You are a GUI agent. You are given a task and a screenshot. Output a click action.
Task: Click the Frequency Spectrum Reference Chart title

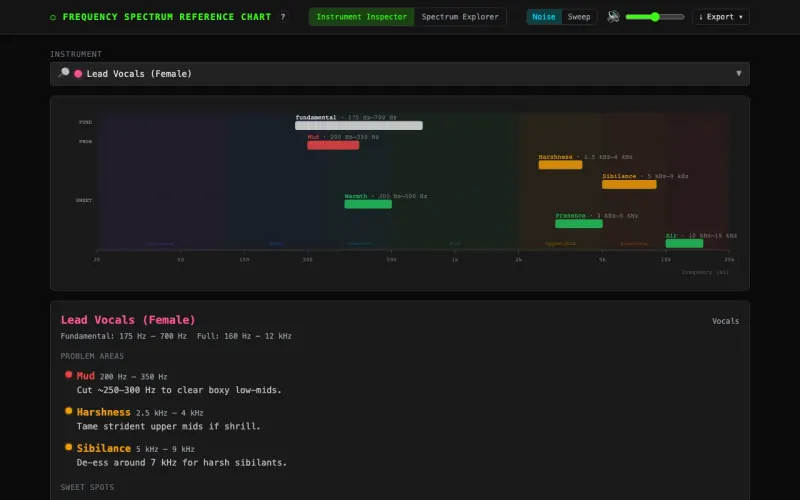(x=167, y=17)
